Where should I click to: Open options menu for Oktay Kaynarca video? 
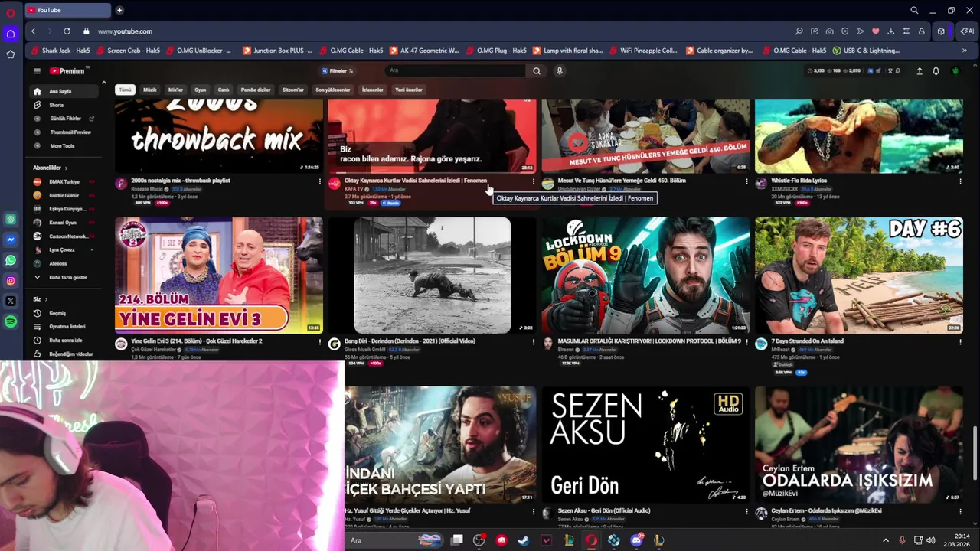point(533,181)
